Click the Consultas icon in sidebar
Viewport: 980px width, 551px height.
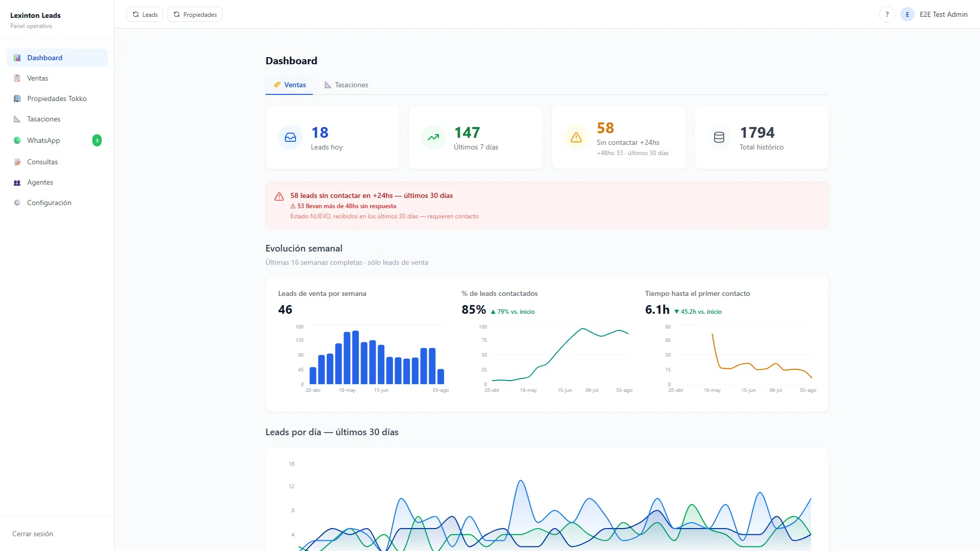17,162
